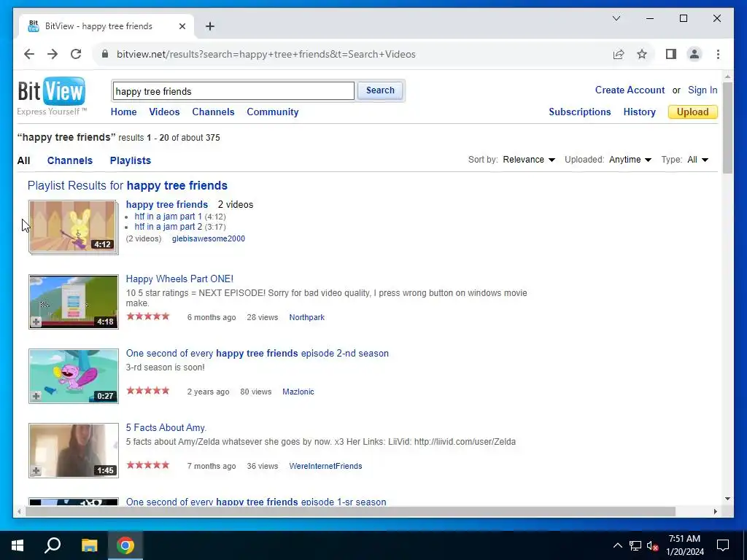Open the Windows notification center icon
The image size is (747, 560).
click(723, 545)
